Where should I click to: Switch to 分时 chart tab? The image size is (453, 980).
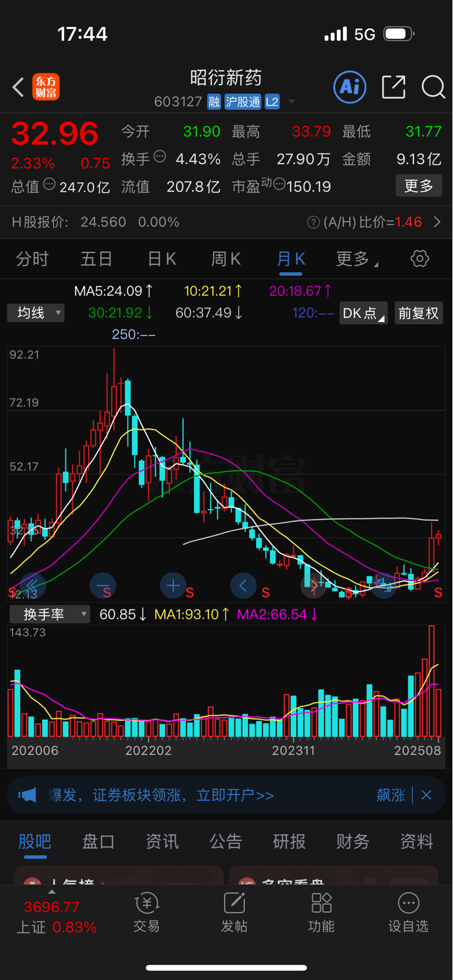pos(32,258)
